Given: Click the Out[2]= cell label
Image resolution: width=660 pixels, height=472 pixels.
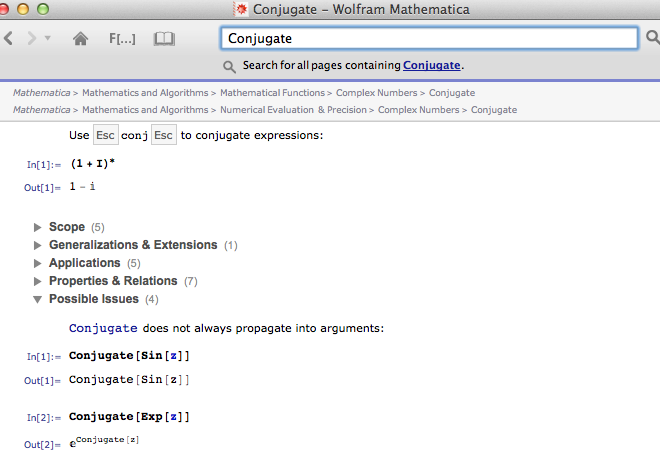Looking at the screenshot, I should (x=42, y=445).
